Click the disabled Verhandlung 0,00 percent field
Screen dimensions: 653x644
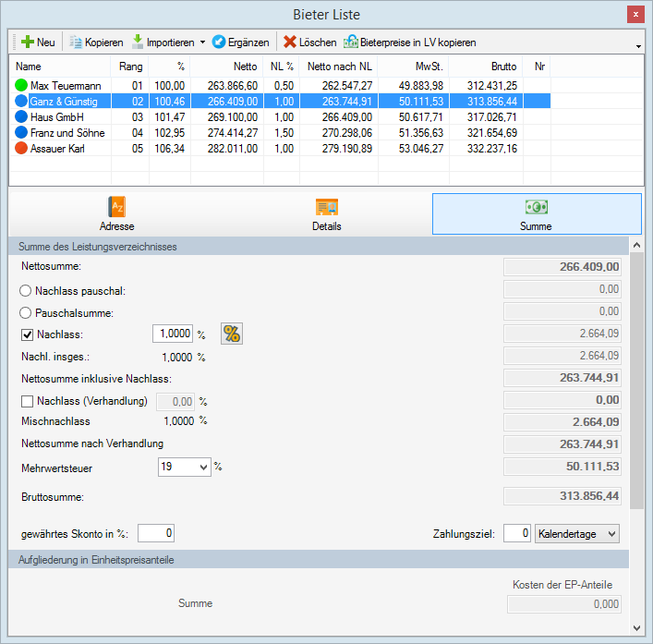tap(175, 402)
